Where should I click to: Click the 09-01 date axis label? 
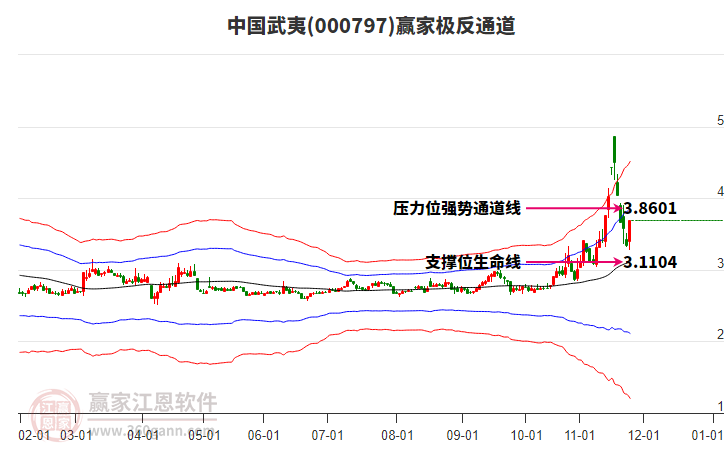click(463, 436)
